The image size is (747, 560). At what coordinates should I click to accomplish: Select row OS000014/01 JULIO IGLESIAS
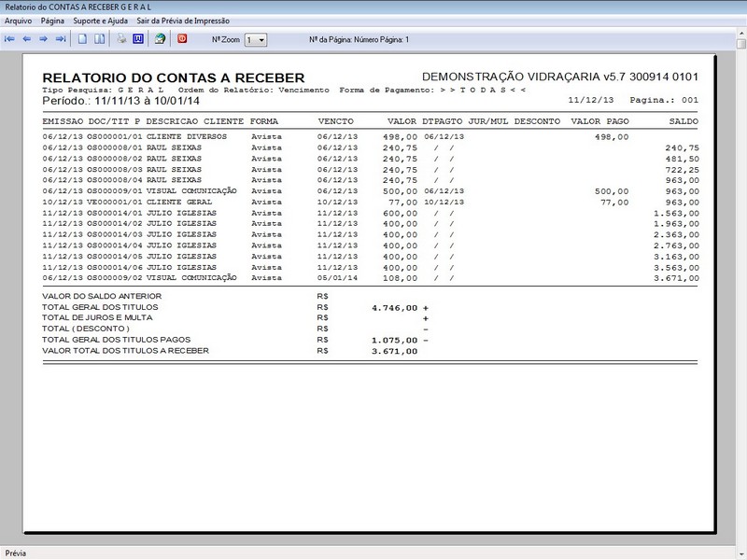click(370, 213)
